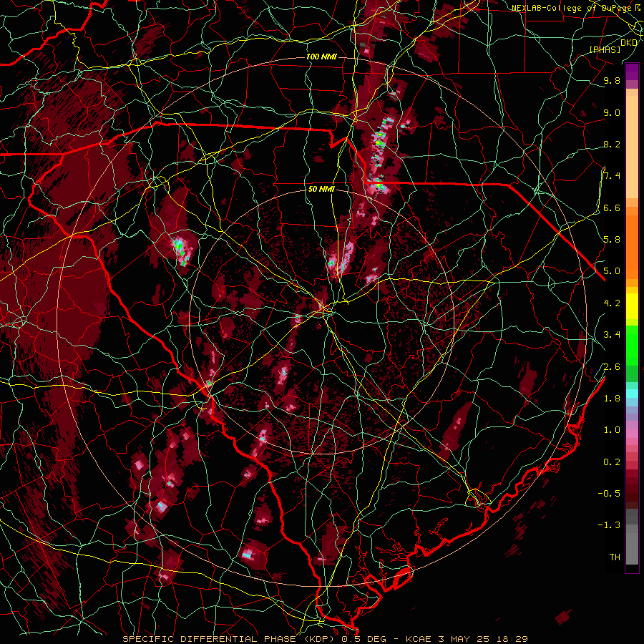Select the 0.2 value on the color scale
The width and height of the screenshot is (644, 644).
click(612, 462)
